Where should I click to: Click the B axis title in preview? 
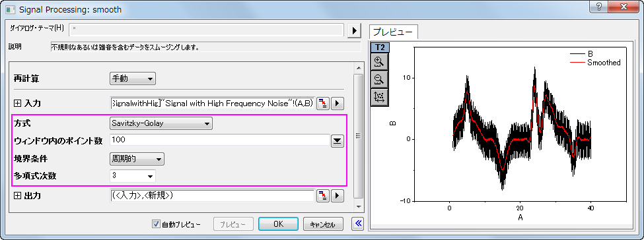tap(394, 123)
